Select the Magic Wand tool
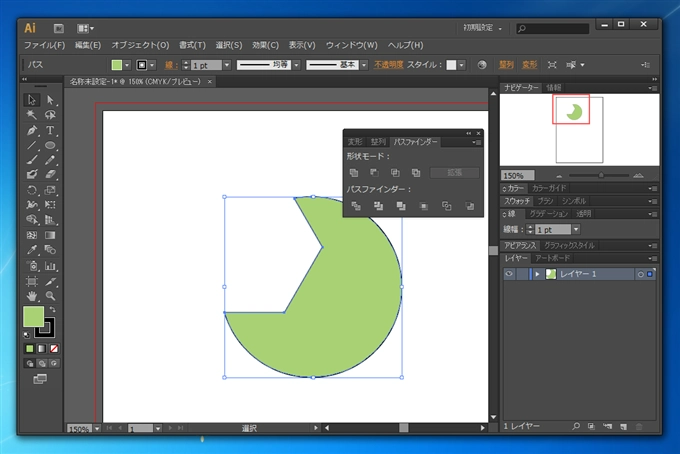680x454 pixels. (31, 115)
